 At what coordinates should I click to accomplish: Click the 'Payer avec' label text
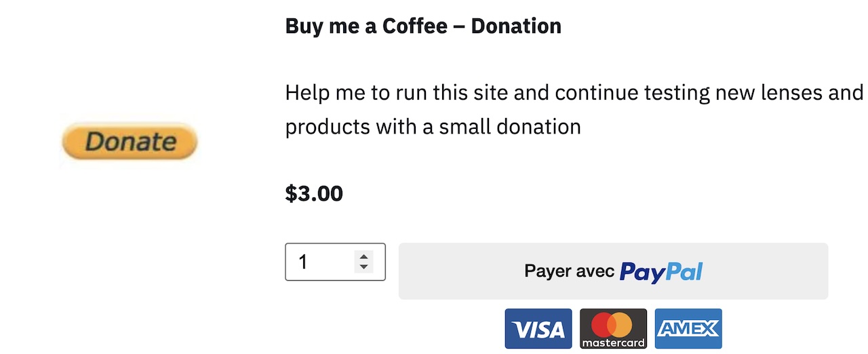[570, 271]
